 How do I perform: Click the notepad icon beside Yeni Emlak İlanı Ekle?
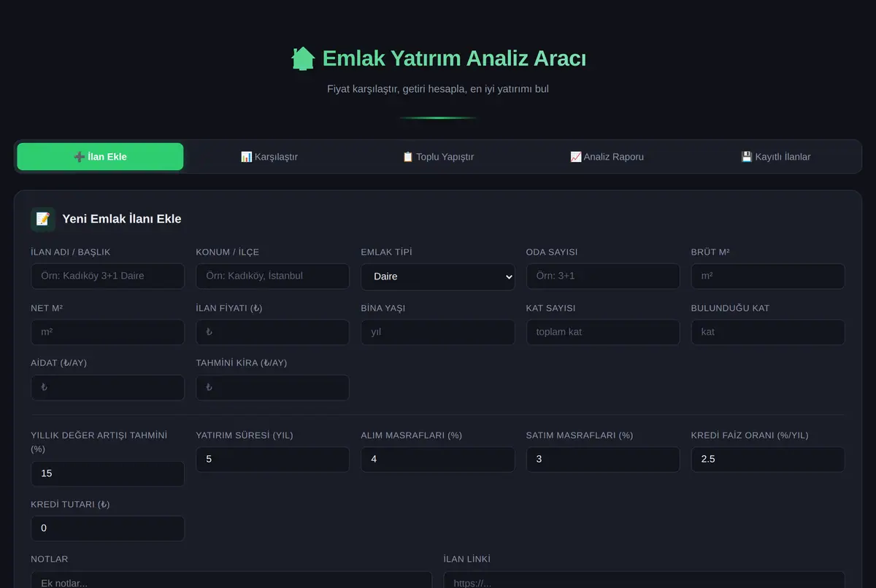point(43,219)
